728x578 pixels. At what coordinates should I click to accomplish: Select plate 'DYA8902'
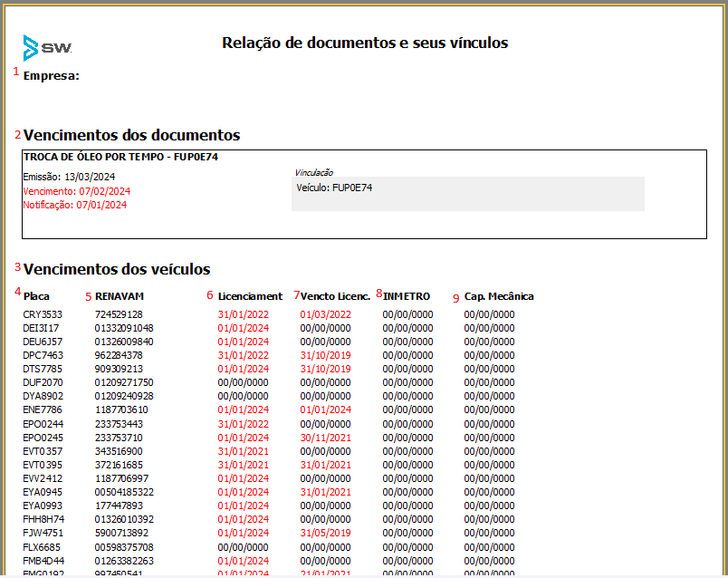[43, 396]
